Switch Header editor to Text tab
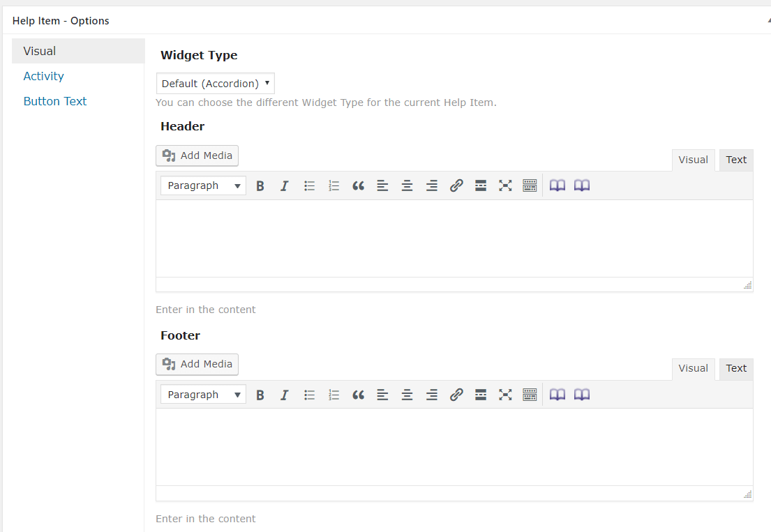This screenshot has height=532, width=771. (736, 160)
